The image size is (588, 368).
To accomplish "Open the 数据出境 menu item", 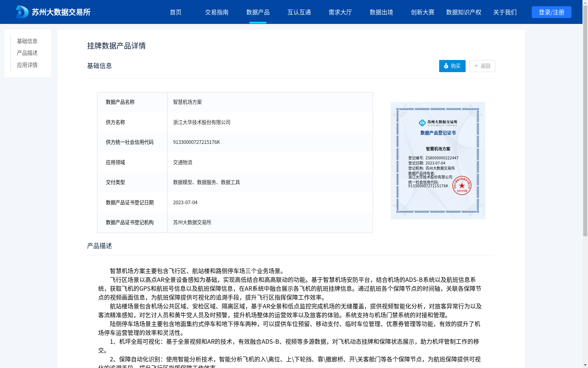I will tap(381, 12).
